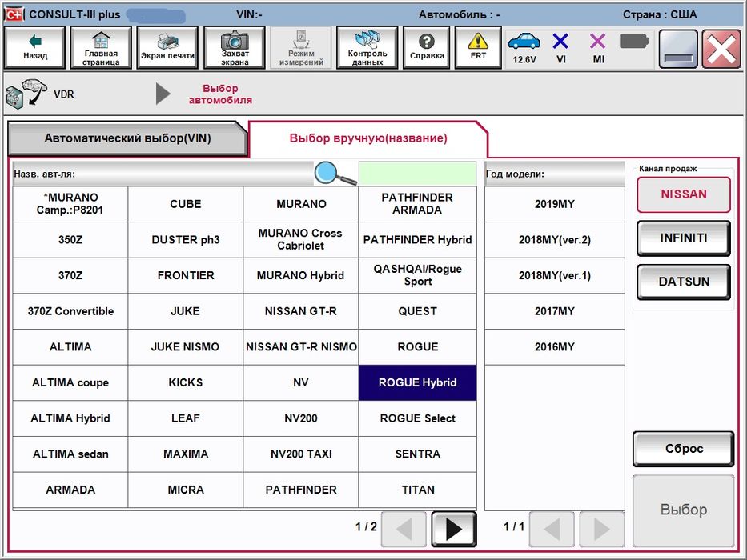This screenshot has width=747, height=560.
Task: Select ROGUE Select
Action: pyautogui.click(x=417, y=418)
